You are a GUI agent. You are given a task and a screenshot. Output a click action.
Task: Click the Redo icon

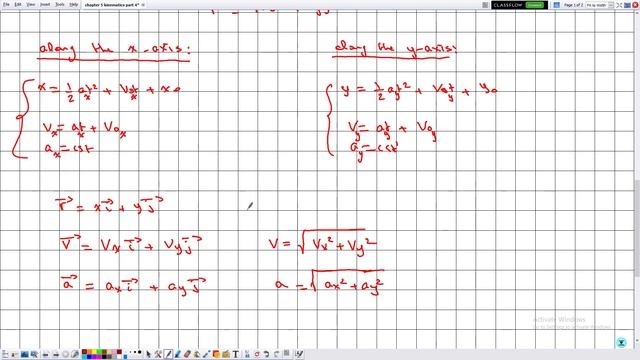[x=276, y=354]
